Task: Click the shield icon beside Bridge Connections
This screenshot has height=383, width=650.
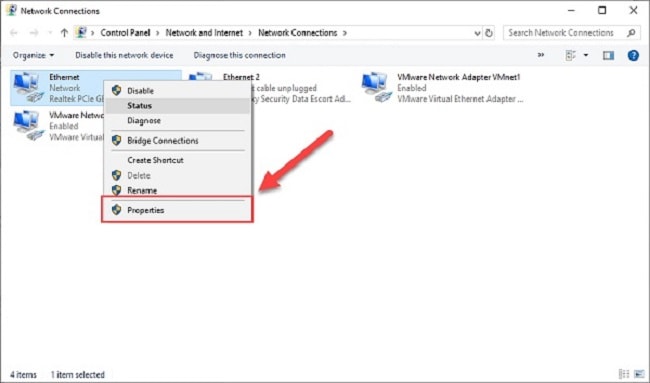Action: [116, 141]
